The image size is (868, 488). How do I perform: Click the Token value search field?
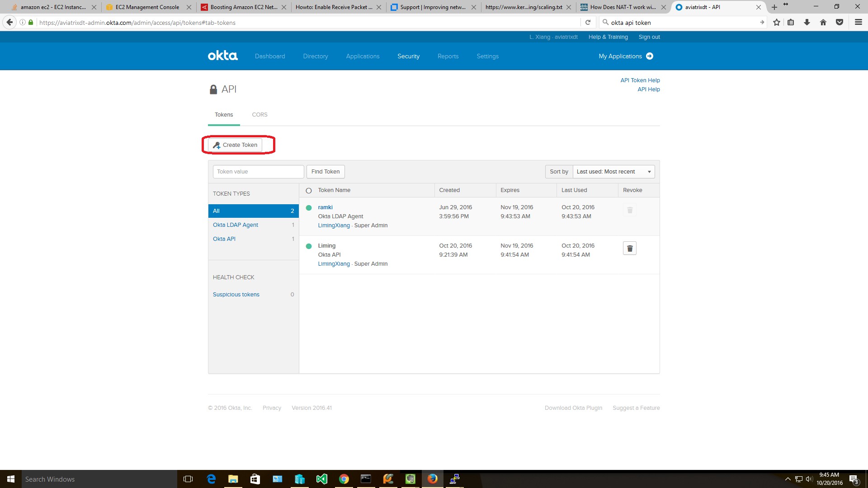coord(258,172)
